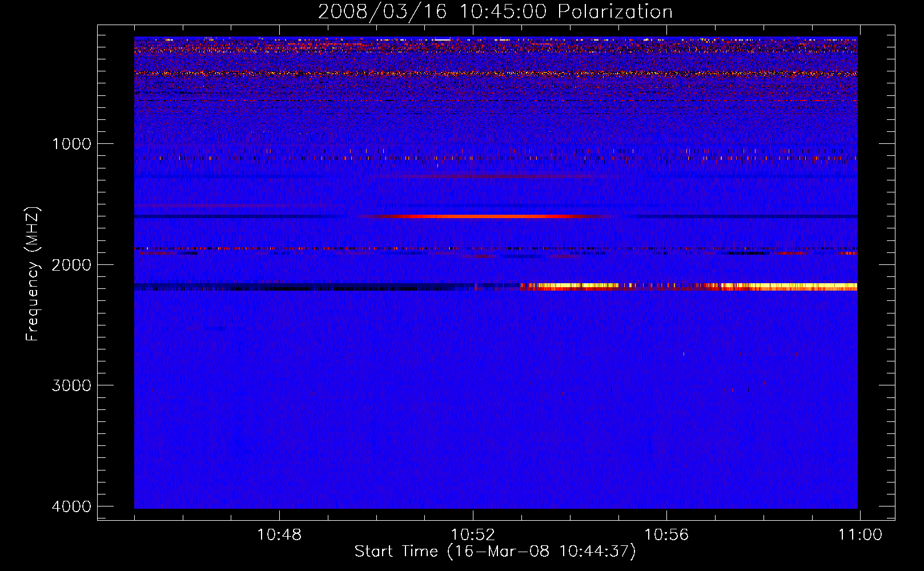Click the 11:00 time tick label
The height and width of the screenshot is (571, 924).
860,535
